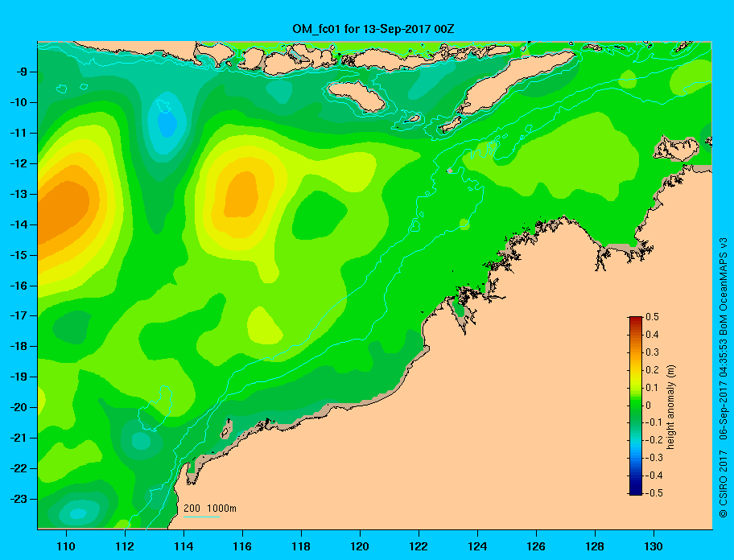Click the '0.5' value on the colorbar scale
Image resolution: width=734 pixels, height=560 pixels.
click(x=652, y=317)
